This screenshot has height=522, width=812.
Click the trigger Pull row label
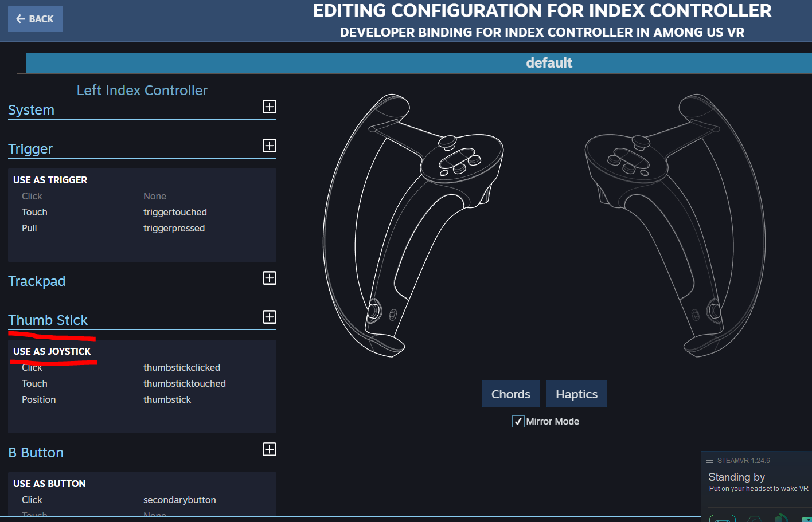coord(29,228)
